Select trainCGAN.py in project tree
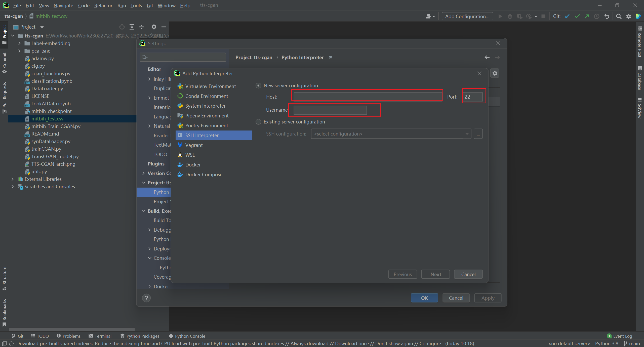Viewport: 644px width, 347px height. pos(46,149)
